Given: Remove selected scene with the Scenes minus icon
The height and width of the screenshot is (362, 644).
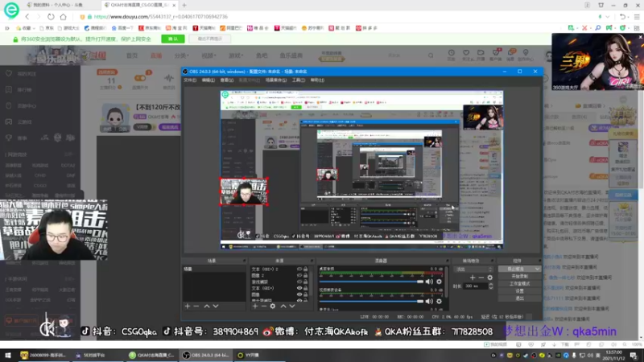Looking at the screenshot, I should pyautogui.click(x=196, y=306).
